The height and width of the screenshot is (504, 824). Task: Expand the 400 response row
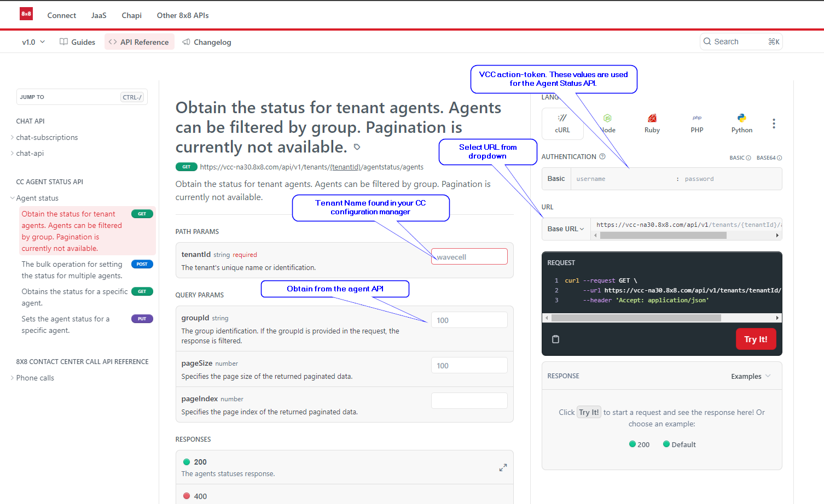tap(345, 494)
